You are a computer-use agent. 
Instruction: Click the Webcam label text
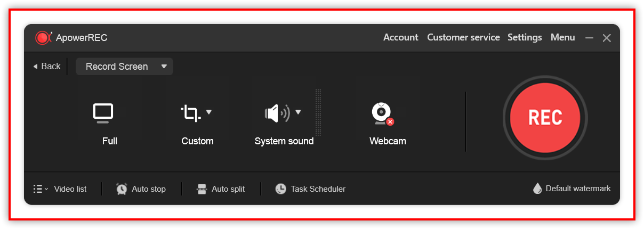click(x=388, y=141)
